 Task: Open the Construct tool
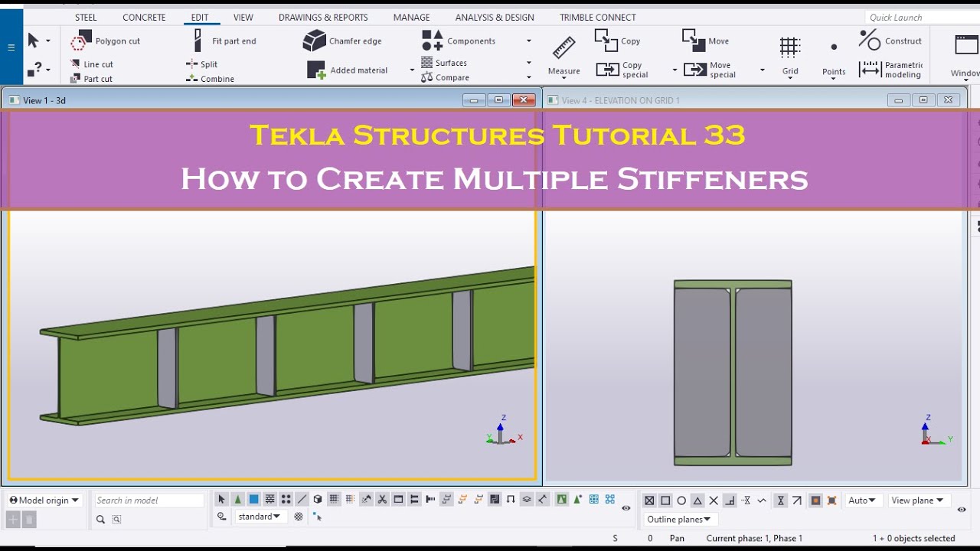click(x=890, y=40)
